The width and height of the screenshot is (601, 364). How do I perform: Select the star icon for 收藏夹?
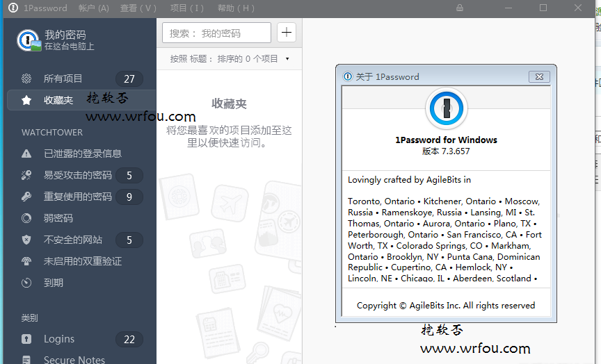[26, 100]
